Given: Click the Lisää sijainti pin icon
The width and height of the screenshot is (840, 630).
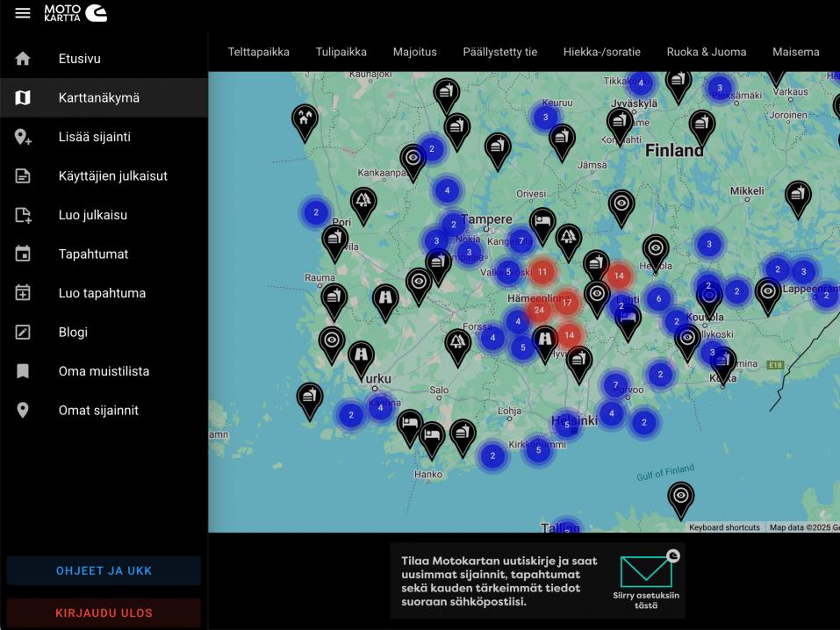Looking at the screenshot, I should (23, 137).
